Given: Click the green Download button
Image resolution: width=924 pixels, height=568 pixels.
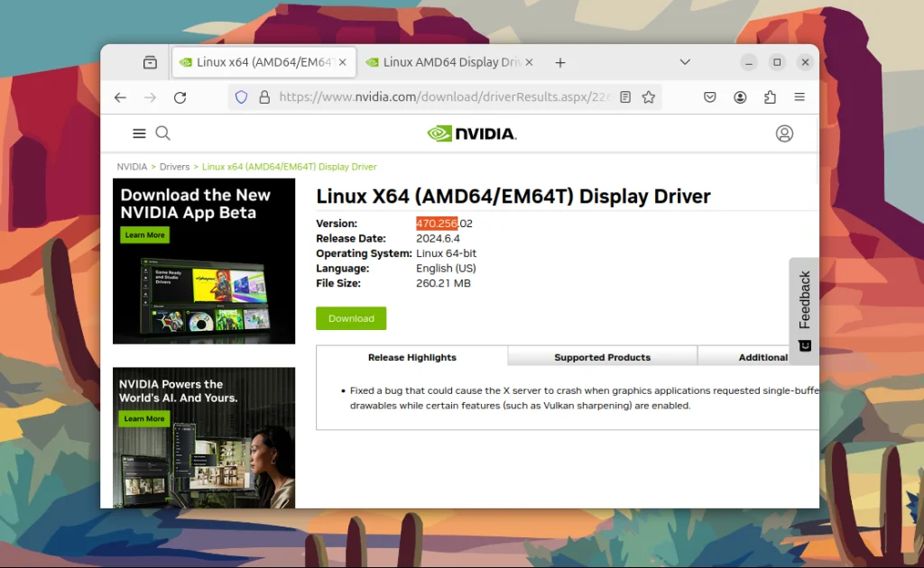Looking at the screenshot, I should click(x=351, y=318).
